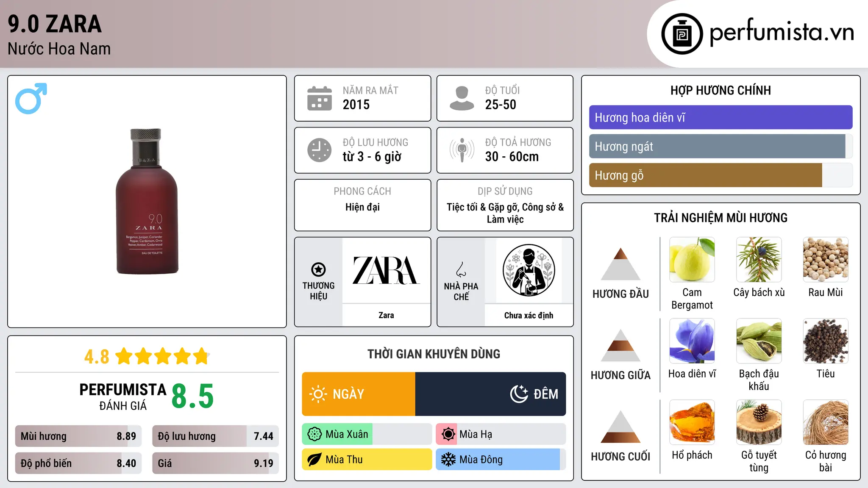
Task: Click the blue male gender symbol
Action: click(x=31, y=98)
